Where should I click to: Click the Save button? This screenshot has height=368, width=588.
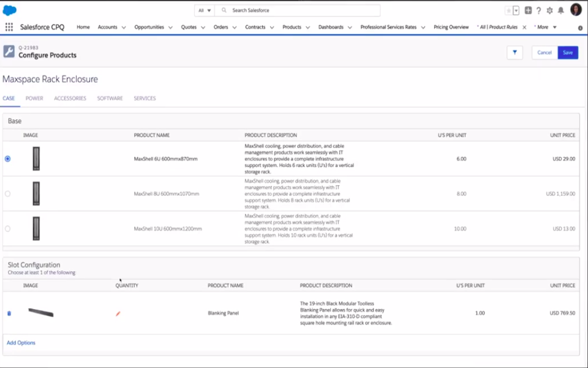568,53
